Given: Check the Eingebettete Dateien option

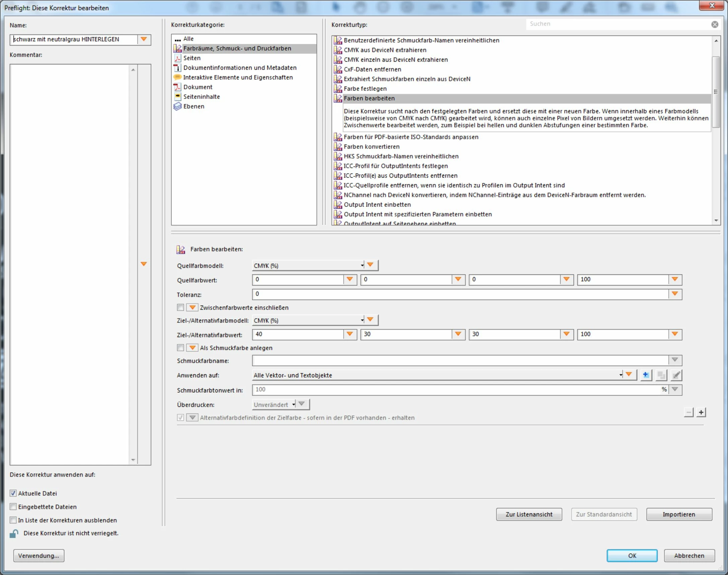Looking at the screenshot, I should 13,507.
